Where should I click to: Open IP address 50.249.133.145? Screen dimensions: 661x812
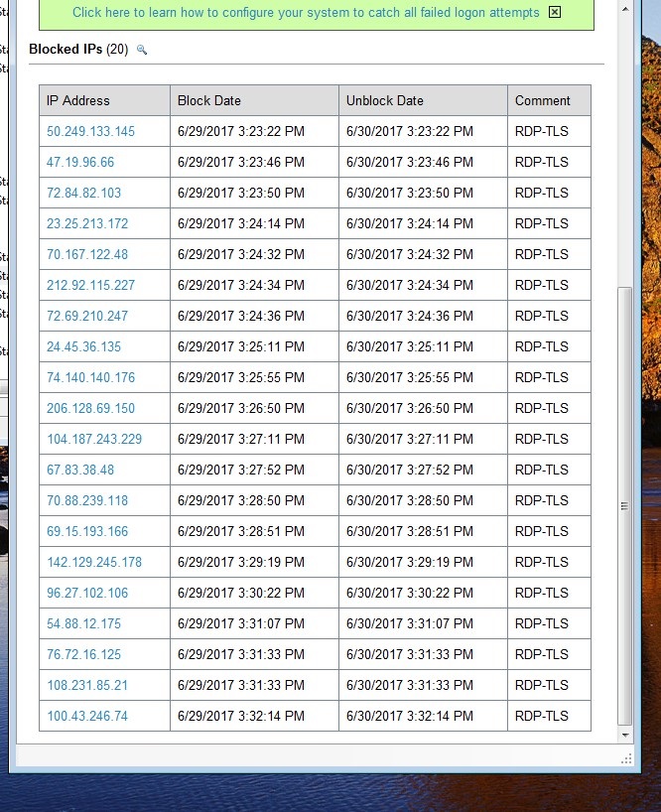90,132
